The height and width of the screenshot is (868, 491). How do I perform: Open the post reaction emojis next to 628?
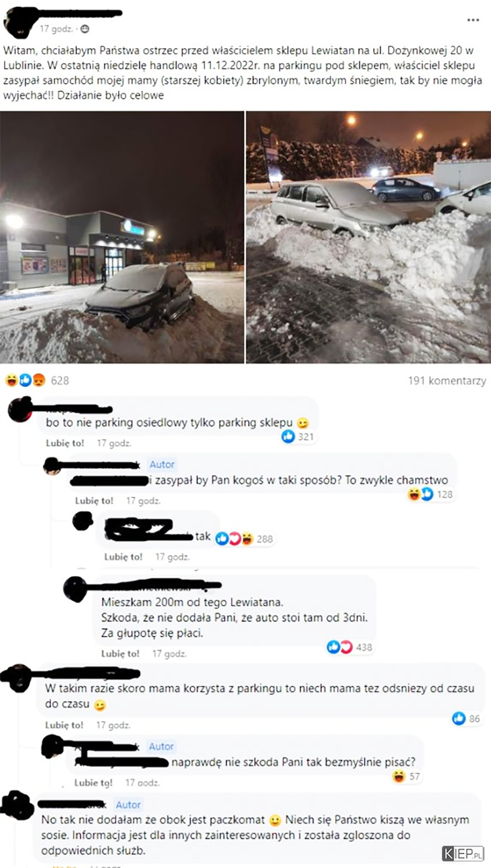tap(26, 380)
